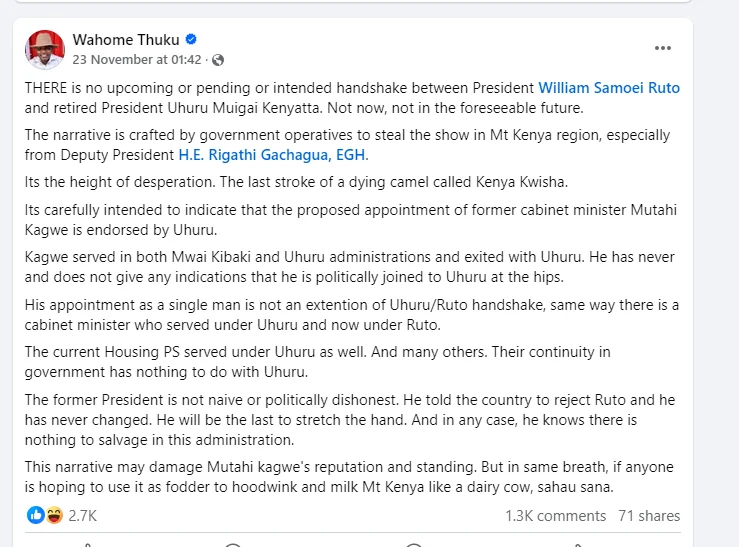Click the Share action icon under the post
The image size is (739, 547).
(578, 545)
